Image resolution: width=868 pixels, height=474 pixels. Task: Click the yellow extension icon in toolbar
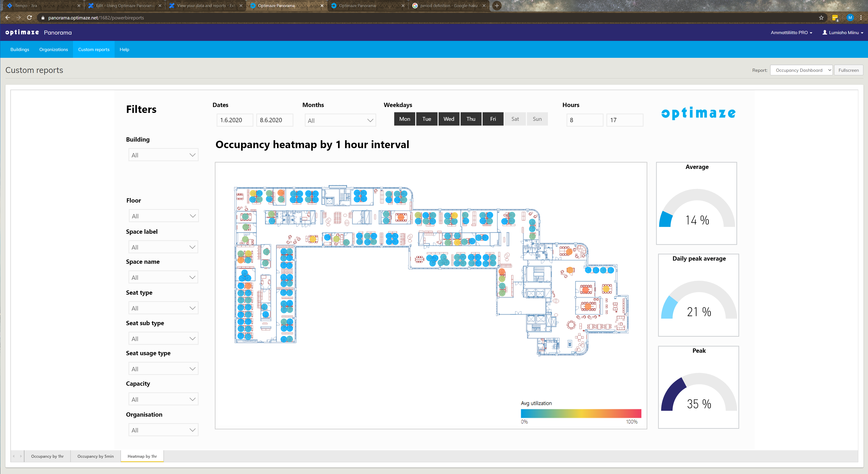pos(835,18)
